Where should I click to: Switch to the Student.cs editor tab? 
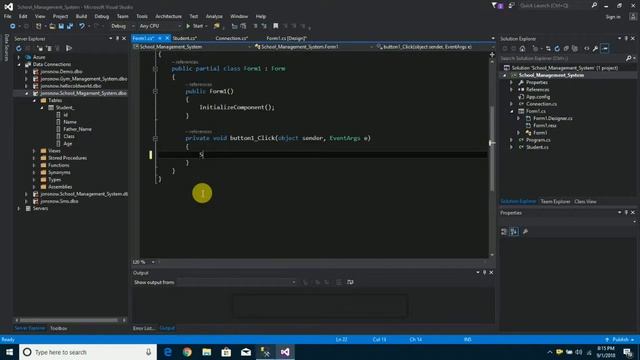tap(184, 38)
